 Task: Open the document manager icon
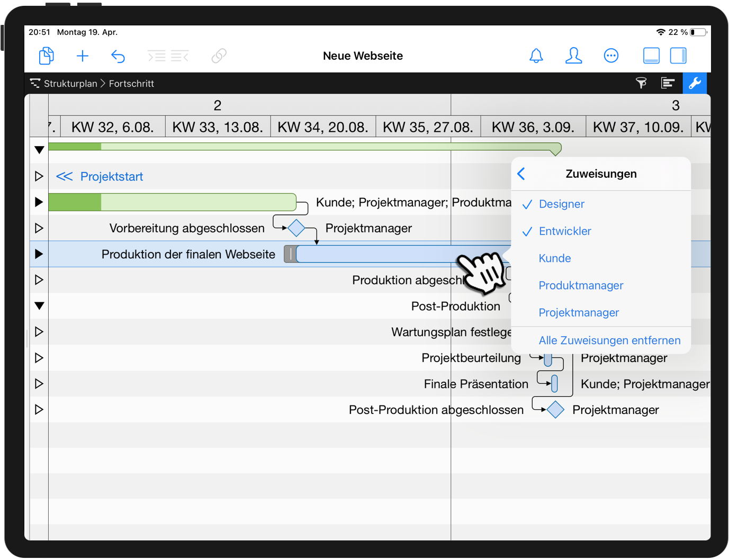click(x=46, y=56)
